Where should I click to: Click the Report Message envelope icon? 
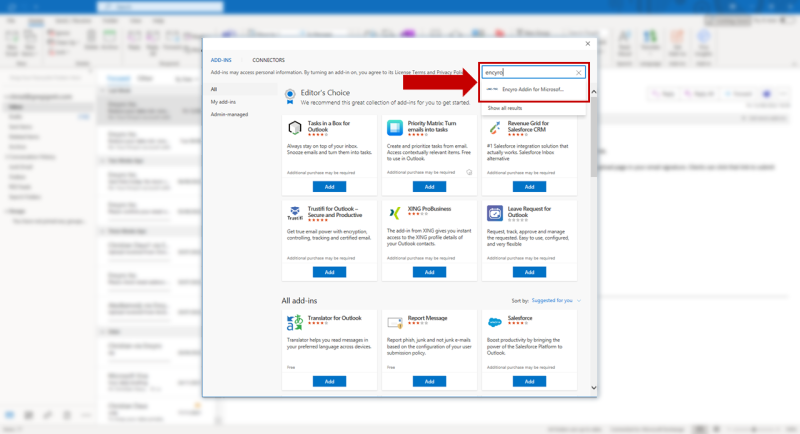click(x=394, y=322)
